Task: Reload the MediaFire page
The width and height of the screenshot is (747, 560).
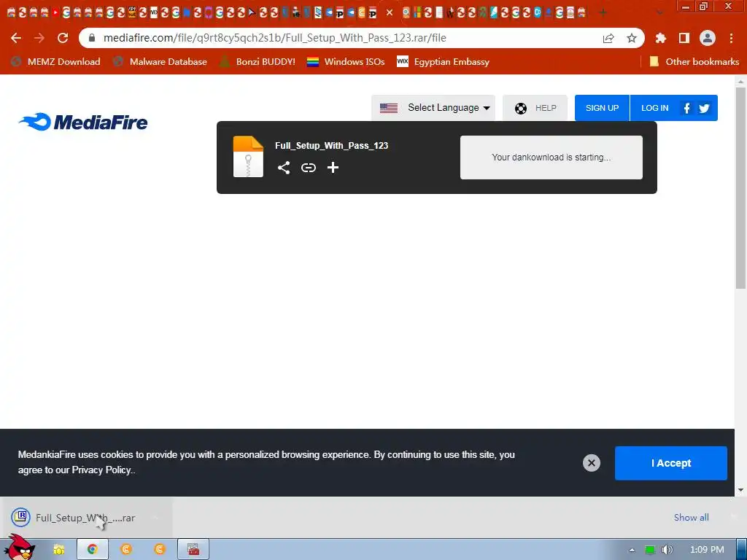Action: [63, 38]
